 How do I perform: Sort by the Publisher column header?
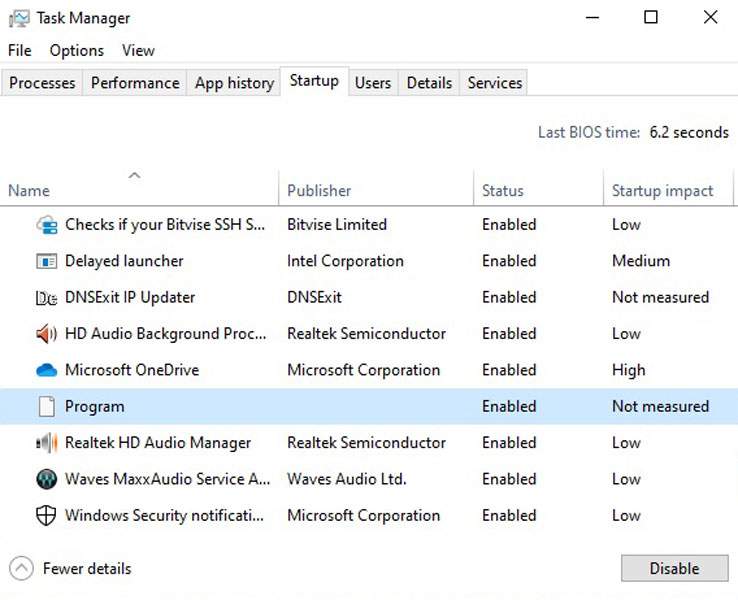(x=376, y=187)
